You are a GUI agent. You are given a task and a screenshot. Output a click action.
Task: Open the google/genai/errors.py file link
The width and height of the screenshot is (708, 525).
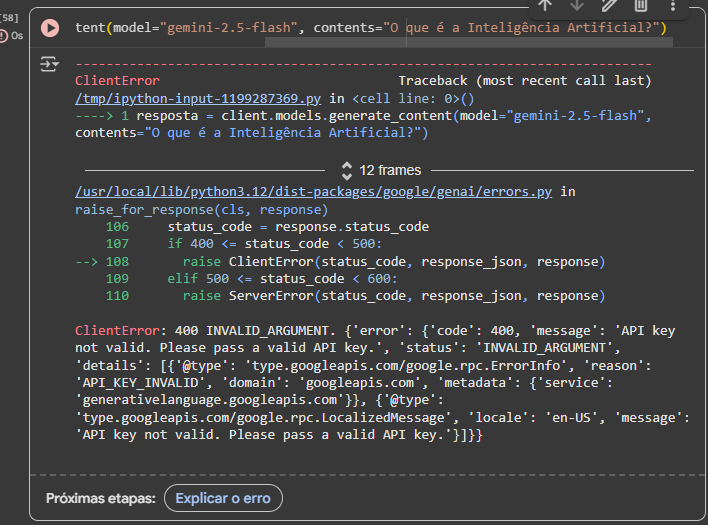tap(313, 191)
